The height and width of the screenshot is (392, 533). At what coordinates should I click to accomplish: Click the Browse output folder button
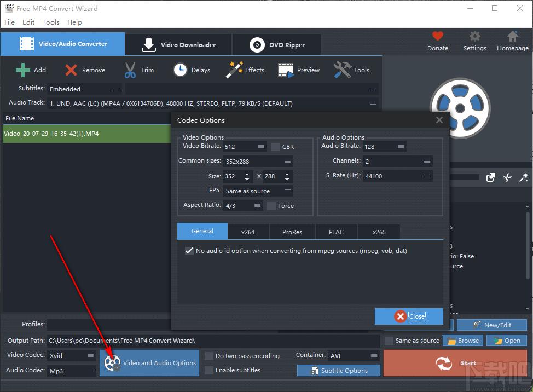[462, 341]
